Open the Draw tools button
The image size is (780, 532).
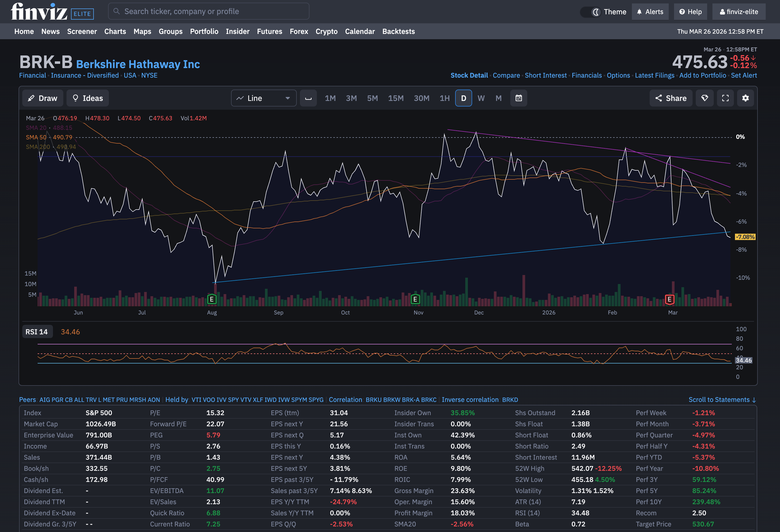(43, 98)
